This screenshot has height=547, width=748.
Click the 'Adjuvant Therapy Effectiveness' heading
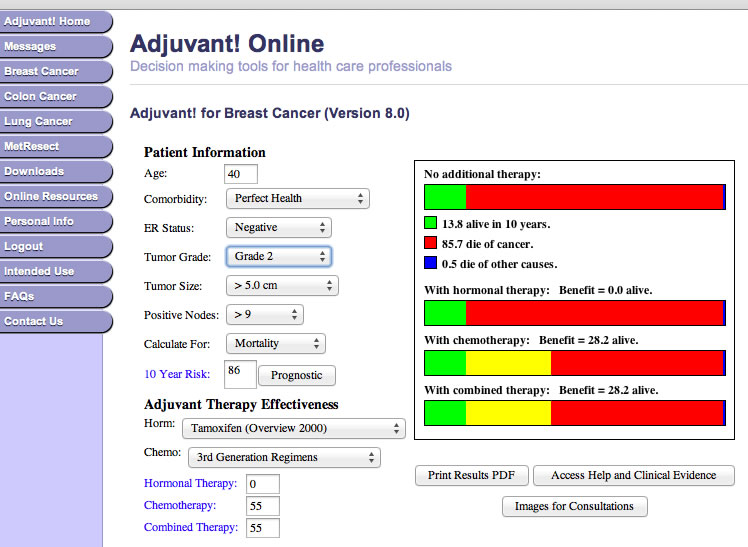(241, 404)
